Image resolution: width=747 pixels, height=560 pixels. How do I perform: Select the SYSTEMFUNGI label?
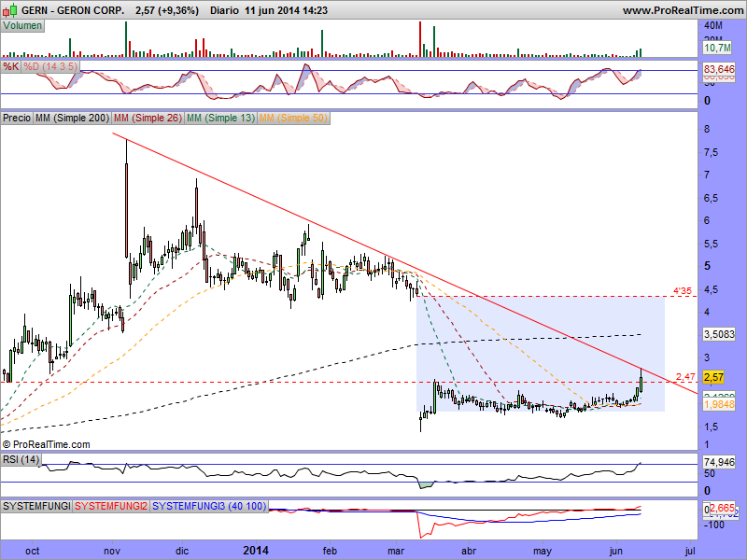[x=36, y=506]
